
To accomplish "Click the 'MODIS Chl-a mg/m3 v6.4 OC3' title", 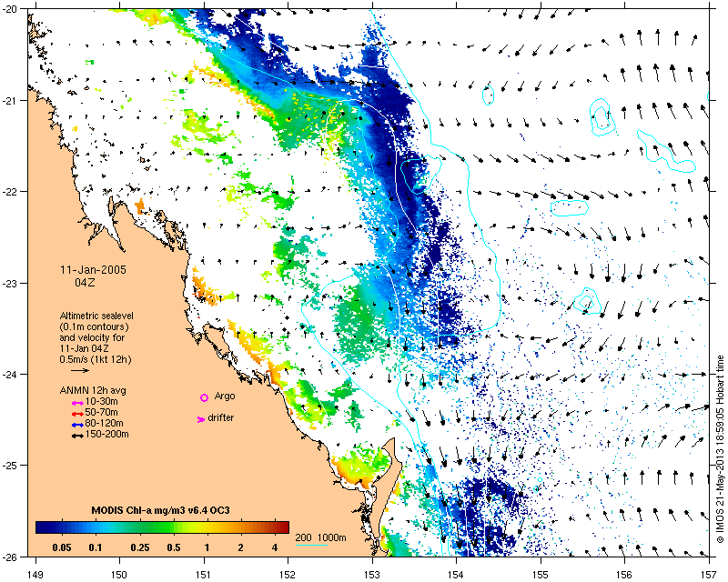I will point(161,510).
